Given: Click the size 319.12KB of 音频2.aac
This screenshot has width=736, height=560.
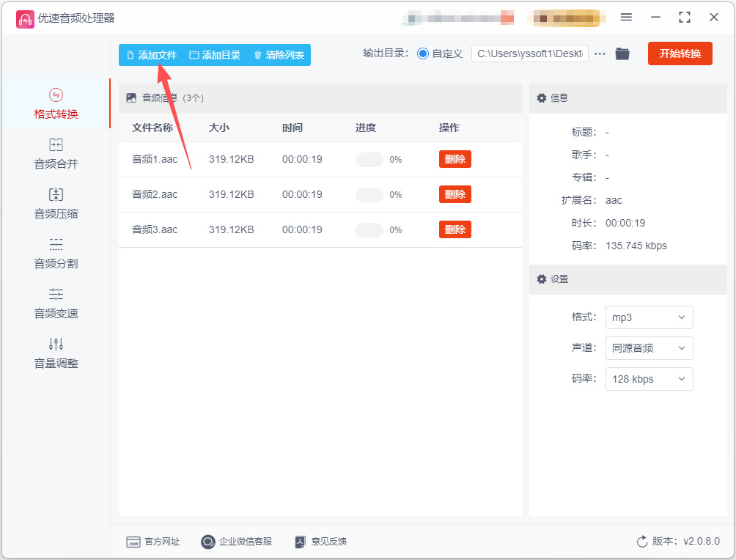Looking at the screenshot, I should click(232, 194).
